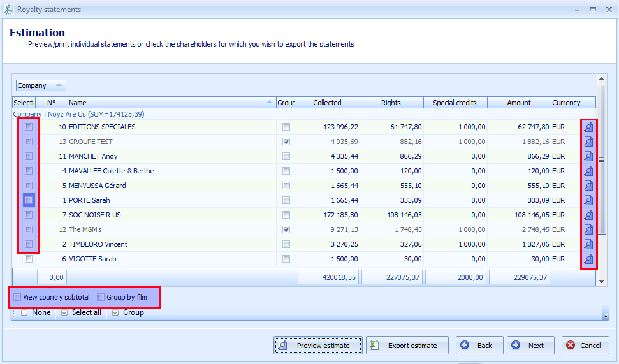
Task: Click the Royalty statements app icon in title bar
Action: 9,10
